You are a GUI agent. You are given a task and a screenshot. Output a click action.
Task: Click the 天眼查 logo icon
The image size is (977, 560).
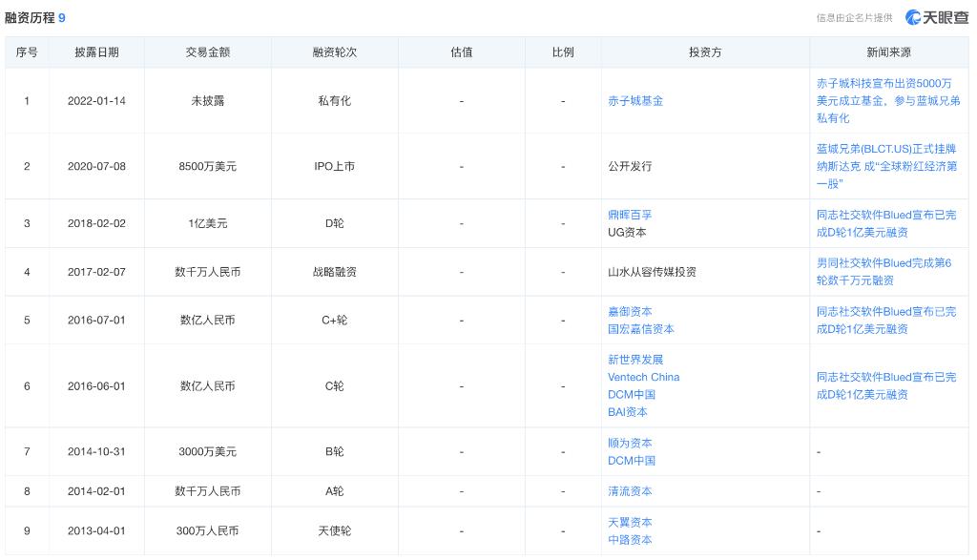(x=913, y=17)
